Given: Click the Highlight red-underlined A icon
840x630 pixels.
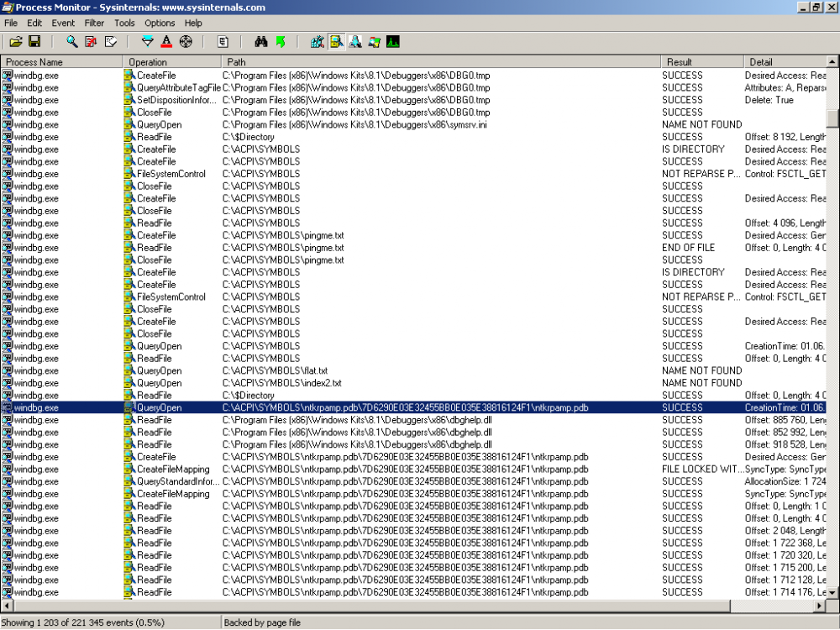Looking at the screenshot, I should (166, 41).
